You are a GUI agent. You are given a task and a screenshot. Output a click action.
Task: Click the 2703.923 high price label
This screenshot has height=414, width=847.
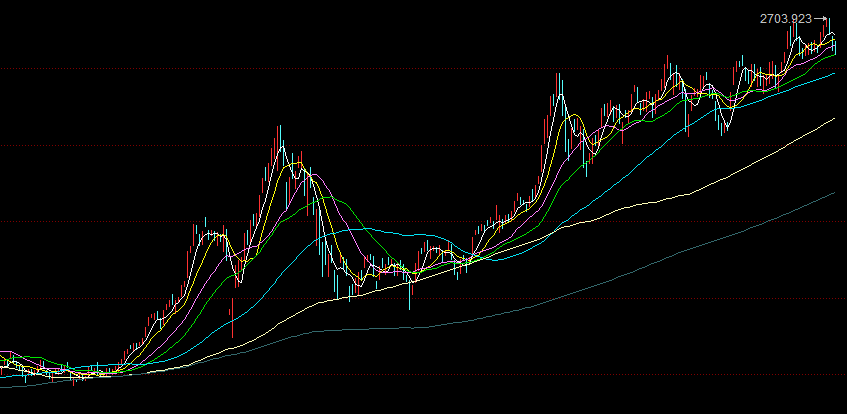[786, 19]
